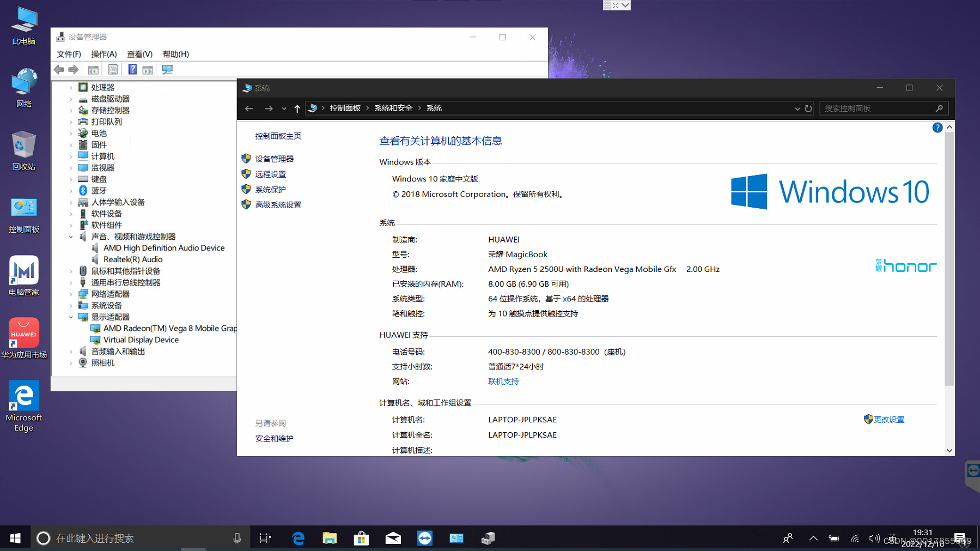Expand the Processors node in Device Manager

click(71, 87)
